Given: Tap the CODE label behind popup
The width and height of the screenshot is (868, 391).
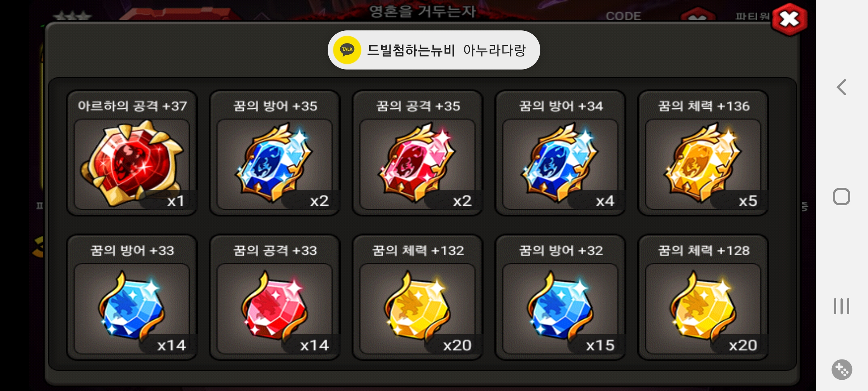Looking at the screenshot, I should point(624,16).
